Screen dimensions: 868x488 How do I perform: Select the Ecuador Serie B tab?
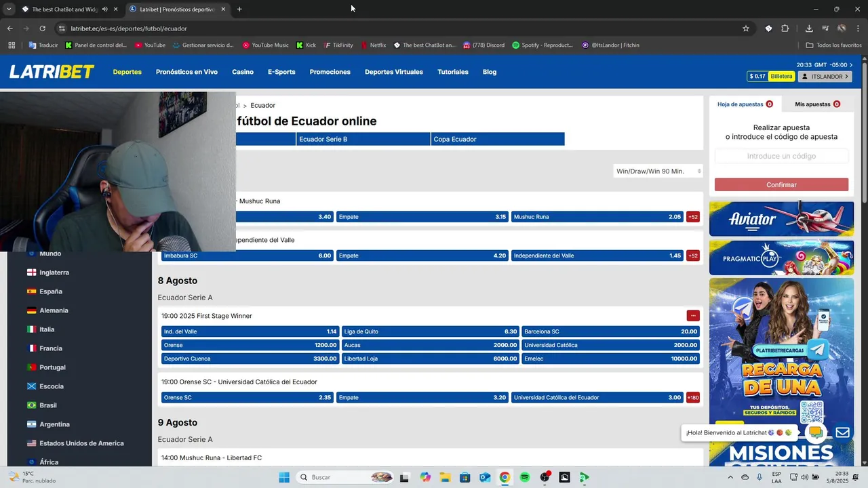point(363,139)
